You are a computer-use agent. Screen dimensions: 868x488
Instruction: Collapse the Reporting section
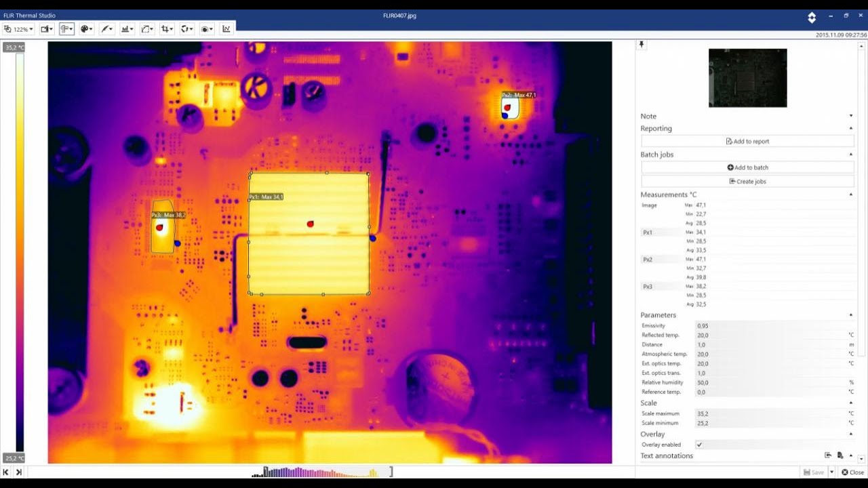click(851, 128)
